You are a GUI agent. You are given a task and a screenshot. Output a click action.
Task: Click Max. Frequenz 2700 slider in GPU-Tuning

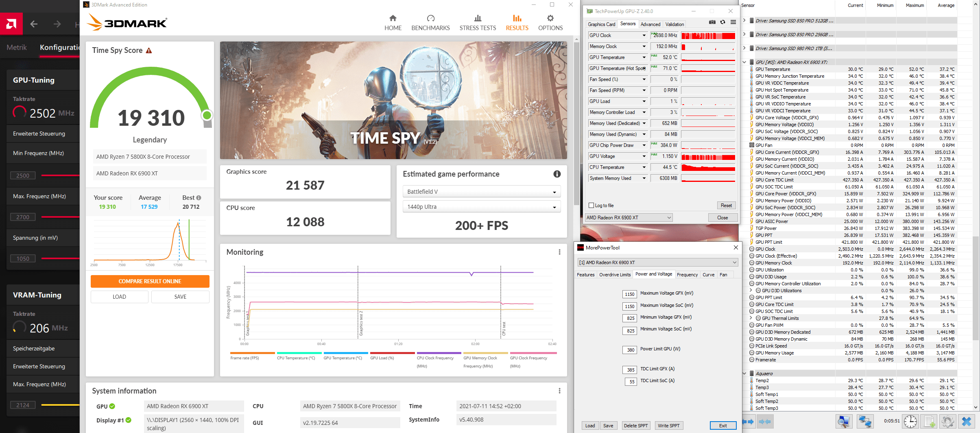(x=60, y=217)
